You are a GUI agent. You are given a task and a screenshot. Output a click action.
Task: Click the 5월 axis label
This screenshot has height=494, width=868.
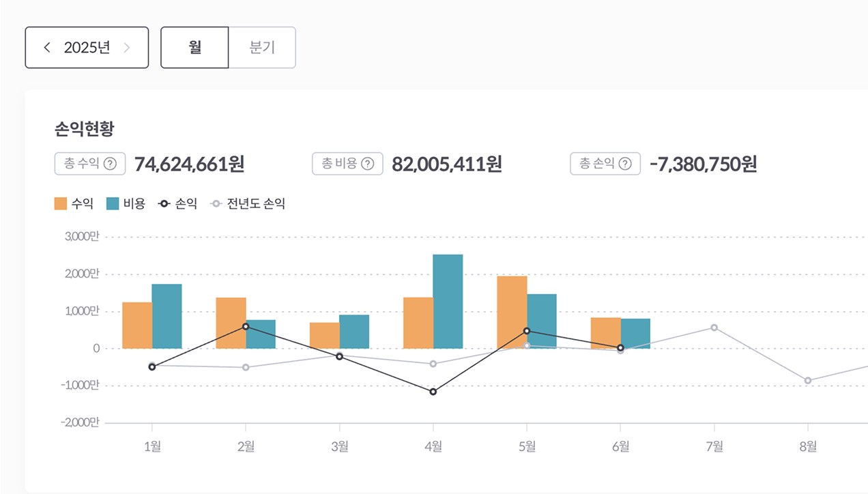(527, 446)
